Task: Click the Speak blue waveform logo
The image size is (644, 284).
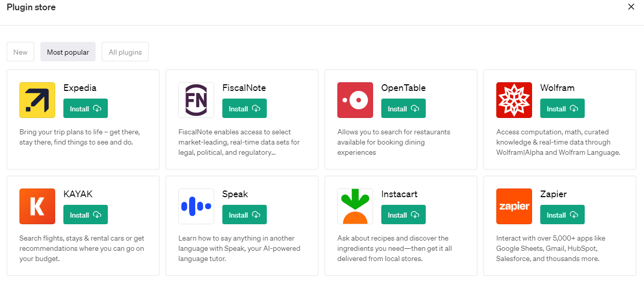Action: [x=196, y=206]
